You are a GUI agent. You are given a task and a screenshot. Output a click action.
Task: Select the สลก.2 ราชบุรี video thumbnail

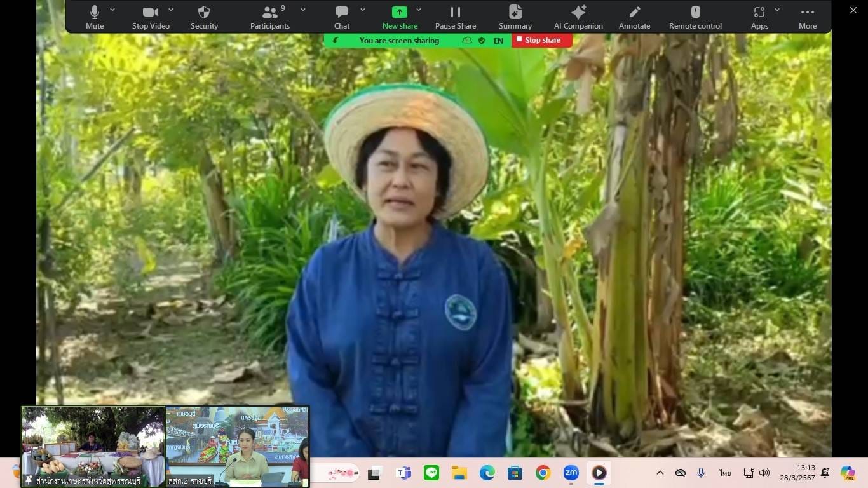(237, 446)
